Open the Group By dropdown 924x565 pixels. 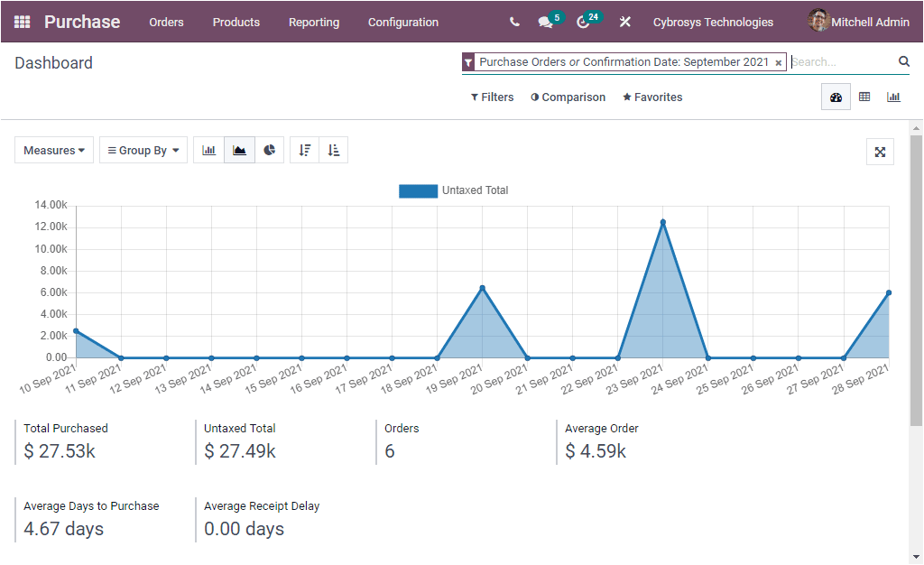143,150
